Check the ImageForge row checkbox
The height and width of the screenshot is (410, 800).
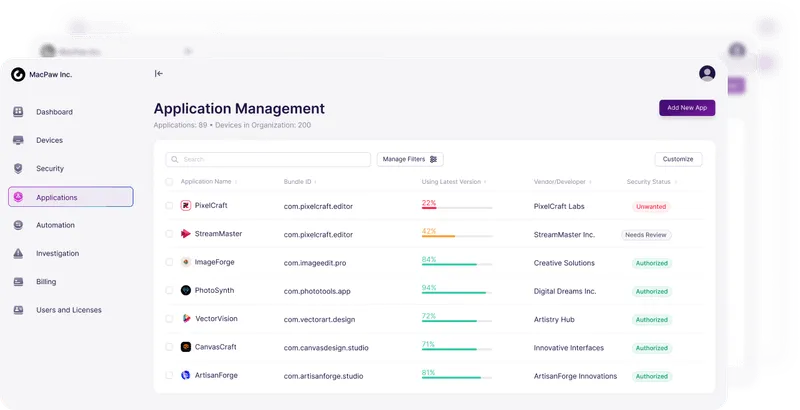pyautogui.click(x=169, y=262)
